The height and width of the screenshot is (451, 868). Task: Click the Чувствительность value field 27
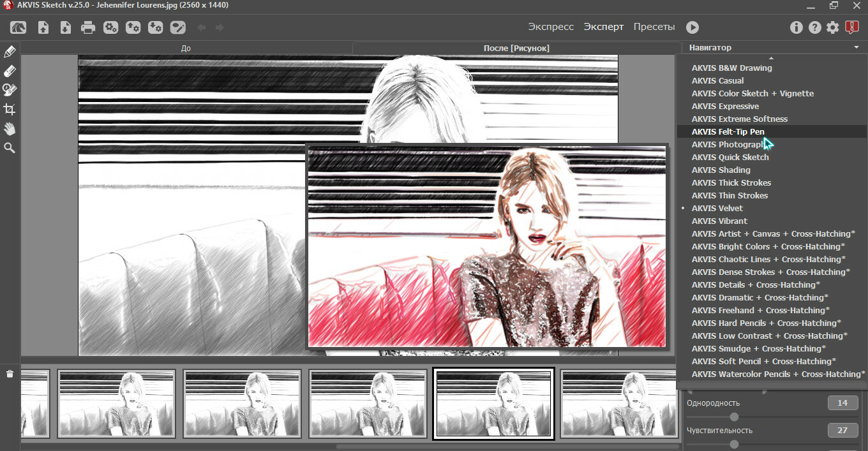842,431
